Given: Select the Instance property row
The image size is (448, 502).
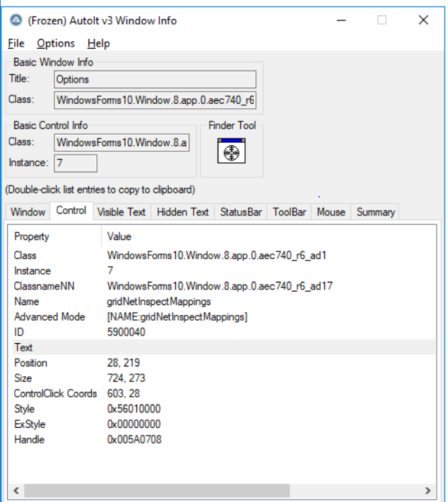Looking at the screenshot, I should point(223,271).
